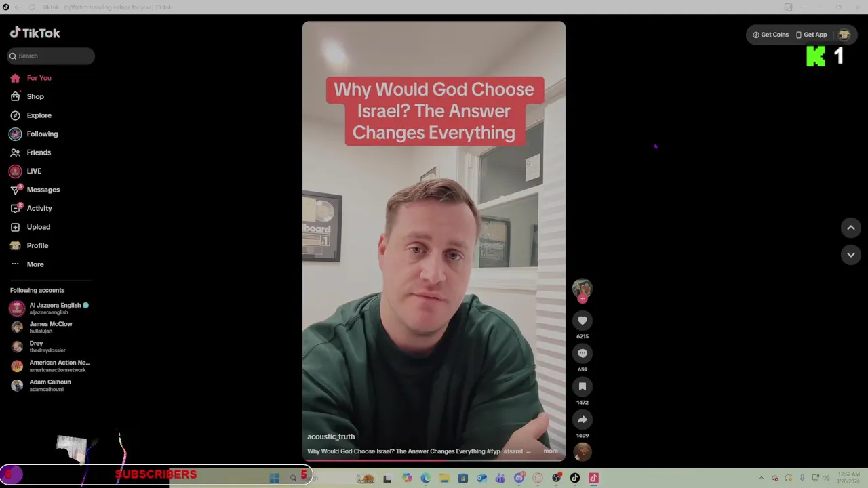Open the LIVE section
868x488 pixels.
[x=26, y=171]
